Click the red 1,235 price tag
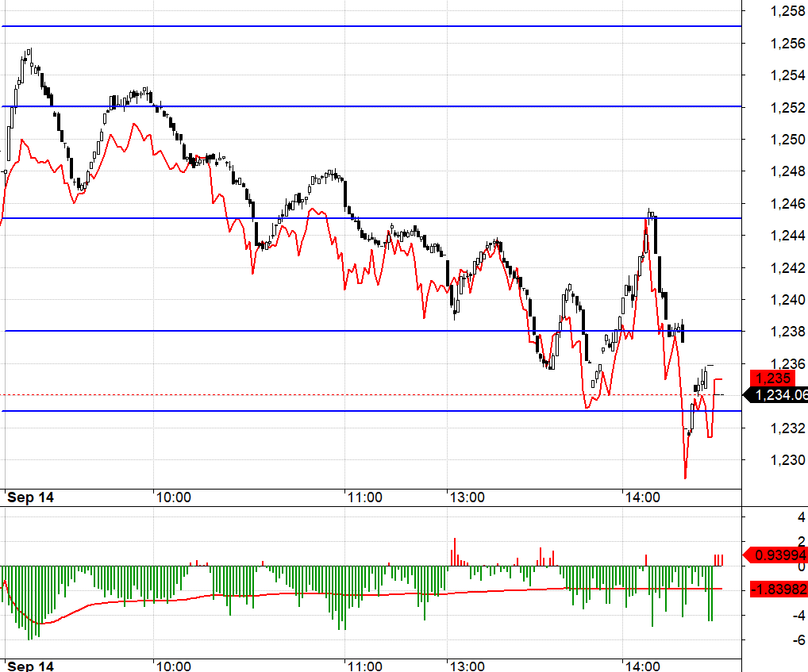The image size is (808, 672). [772, 378]
